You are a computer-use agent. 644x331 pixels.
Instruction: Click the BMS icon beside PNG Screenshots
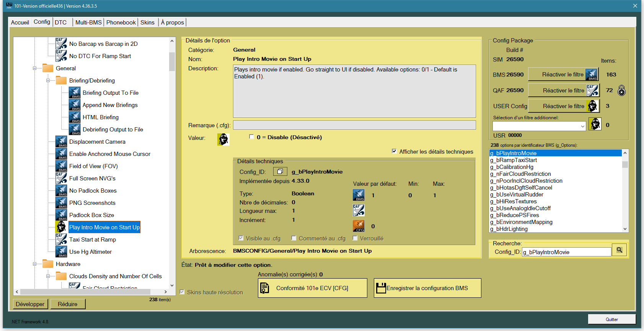61,203
